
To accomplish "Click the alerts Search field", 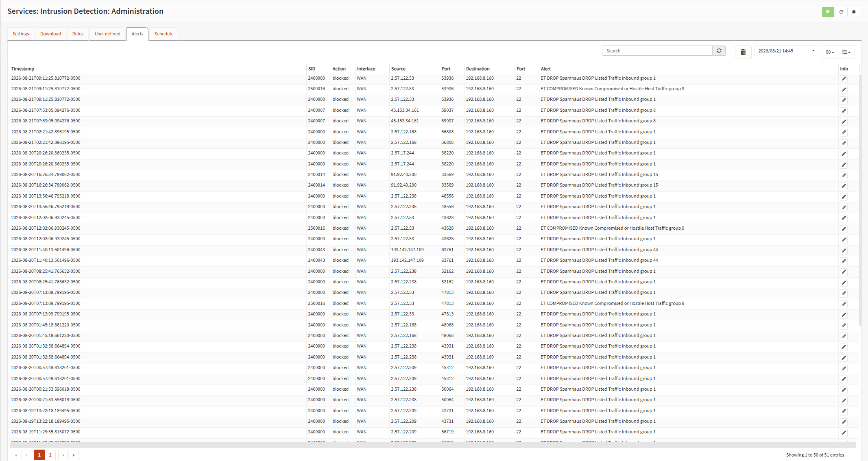I will pyautogui.click(x=657, y=51).
